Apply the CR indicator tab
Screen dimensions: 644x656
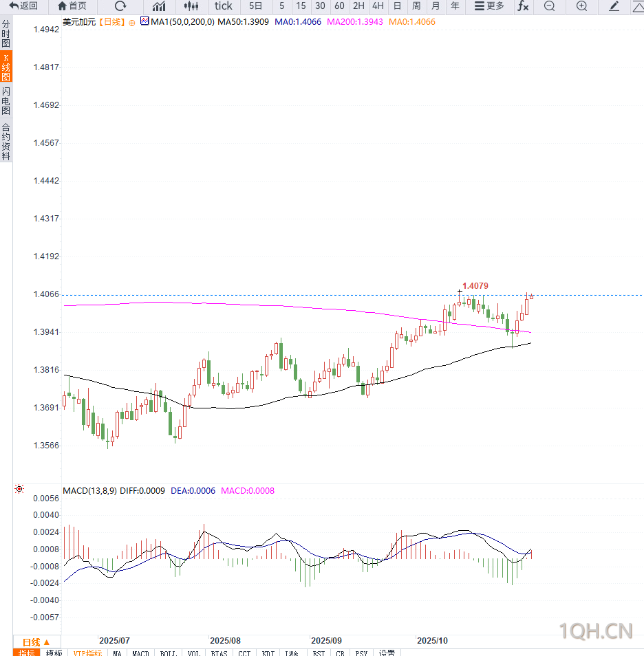click(340, 653)
